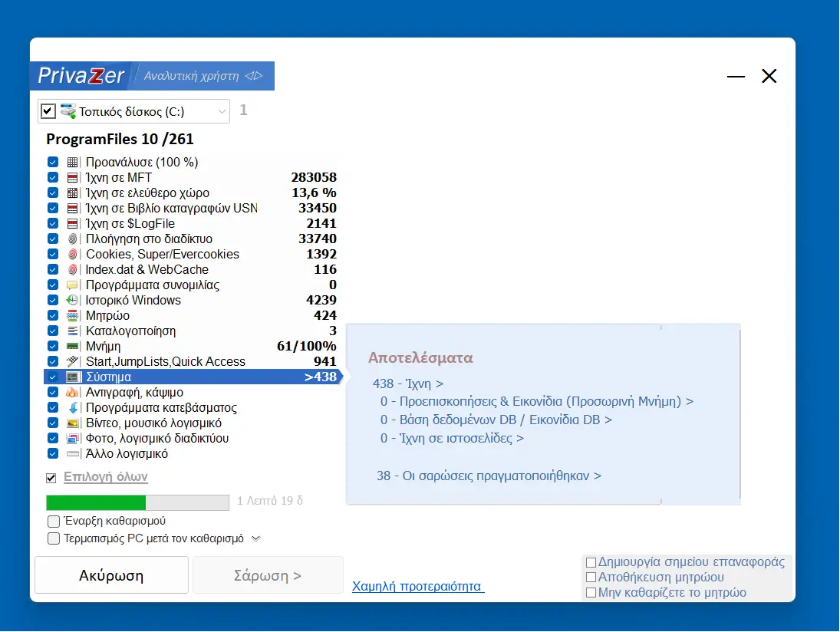Image resolution: width=840 pixels, height=632 pixels.
Task: Click the 13,6 % free space value
Action: 314,193
